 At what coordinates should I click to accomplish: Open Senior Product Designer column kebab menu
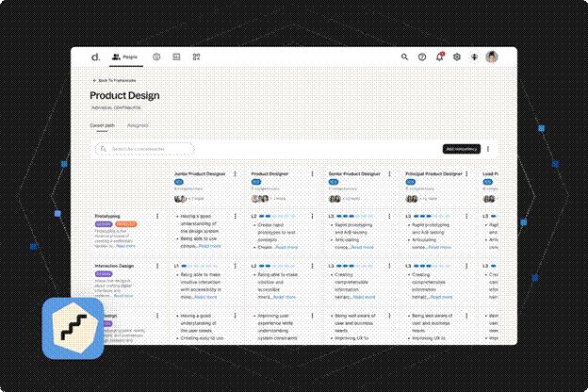point(389,173)
